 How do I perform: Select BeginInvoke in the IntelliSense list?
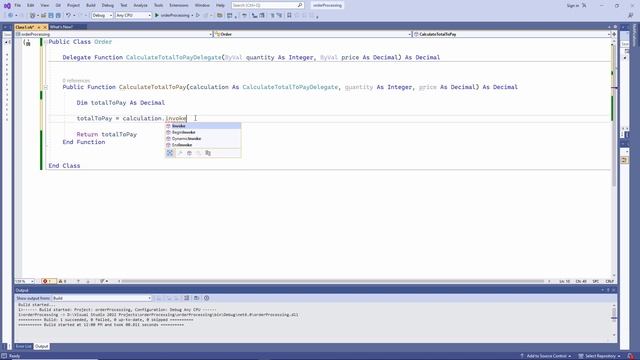tap(203, 132)
